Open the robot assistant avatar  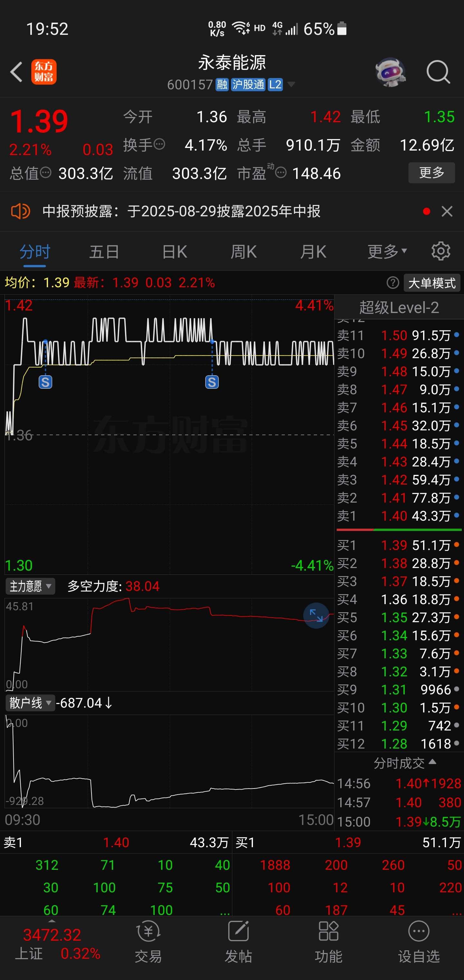click(390, 72)
